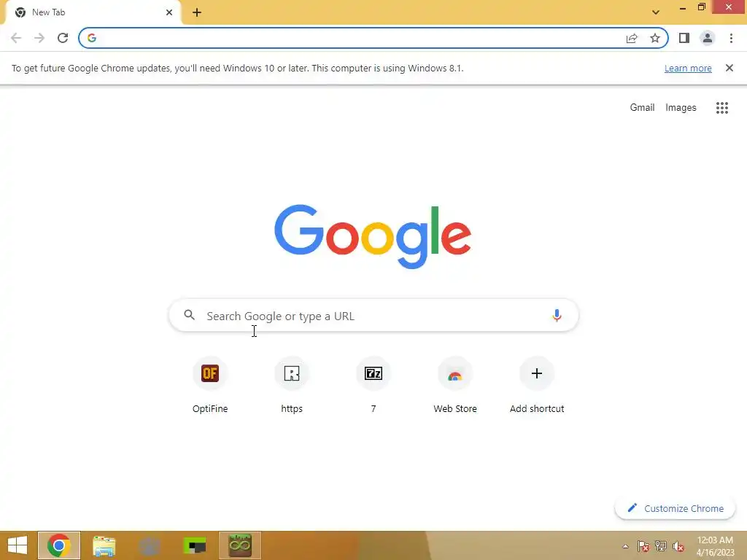Open the Windows Start button
The height and width of the screenshot is (560, 747).
tap(18, 545)
